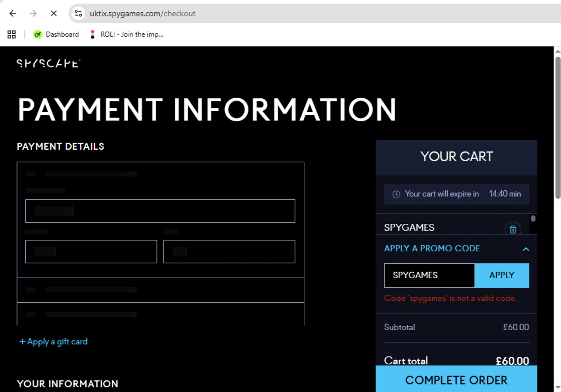Select the third payment method row

click(160, 314)
